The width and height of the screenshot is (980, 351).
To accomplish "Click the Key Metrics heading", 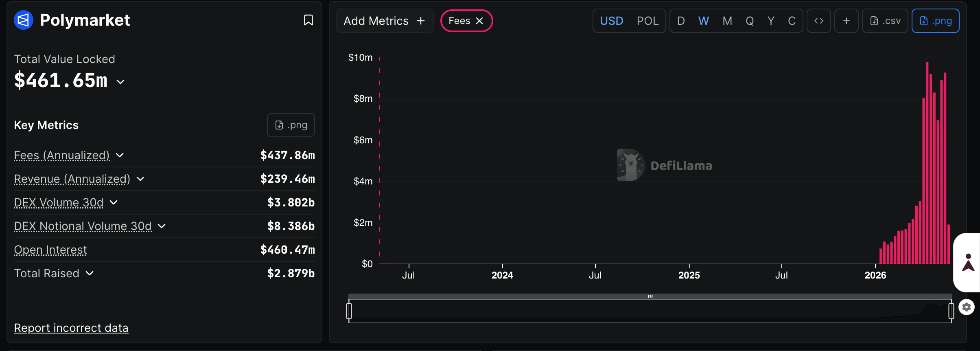I will point(46,125).
